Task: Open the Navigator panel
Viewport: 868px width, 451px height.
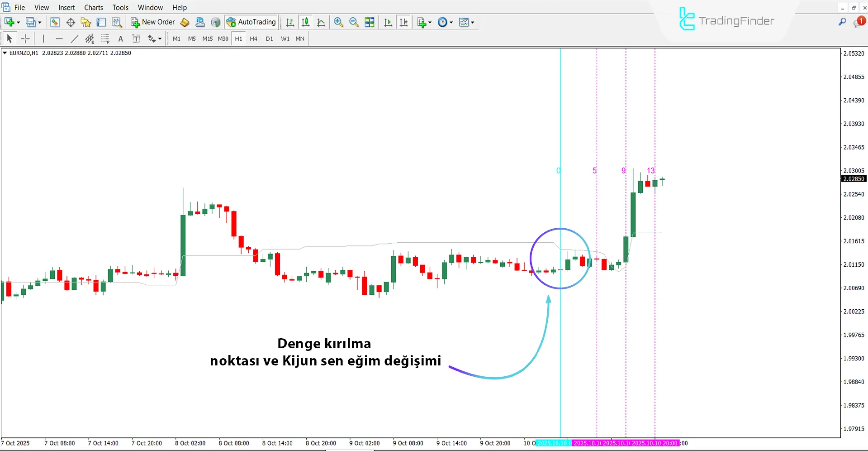Action: coord(85,22)
